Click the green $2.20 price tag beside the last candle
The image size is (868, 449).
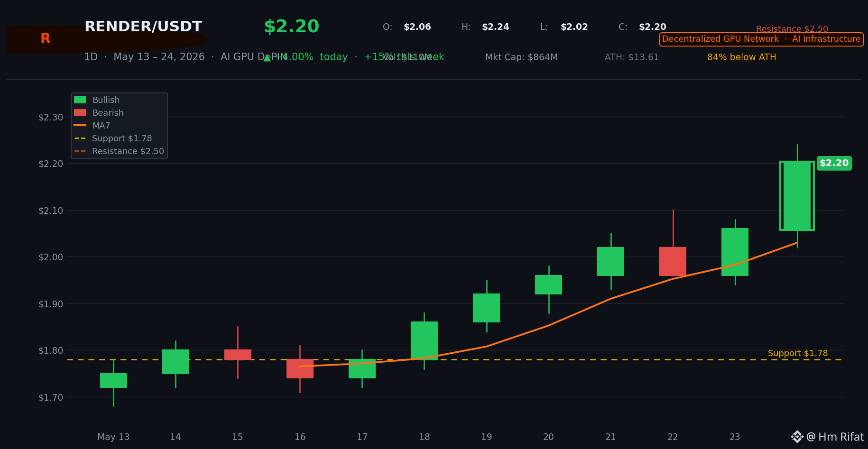click(834, 163)
